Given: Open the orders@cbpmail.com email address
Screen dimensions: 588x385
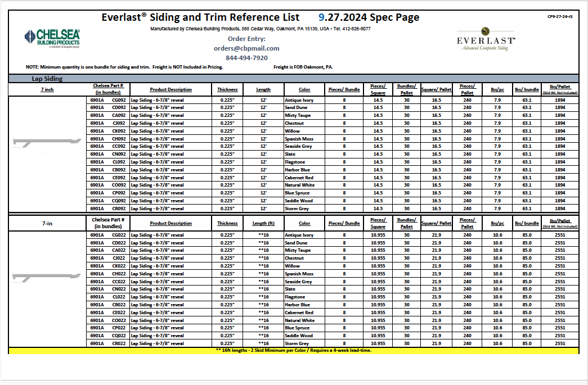Looking at the screenshot, I should click(x=246, y=48).
